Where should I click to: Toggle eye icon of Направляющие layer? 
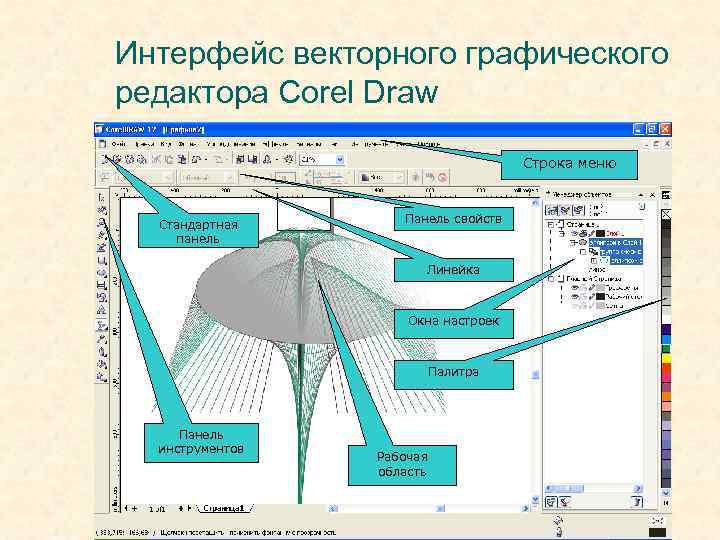tap(575, 288)
